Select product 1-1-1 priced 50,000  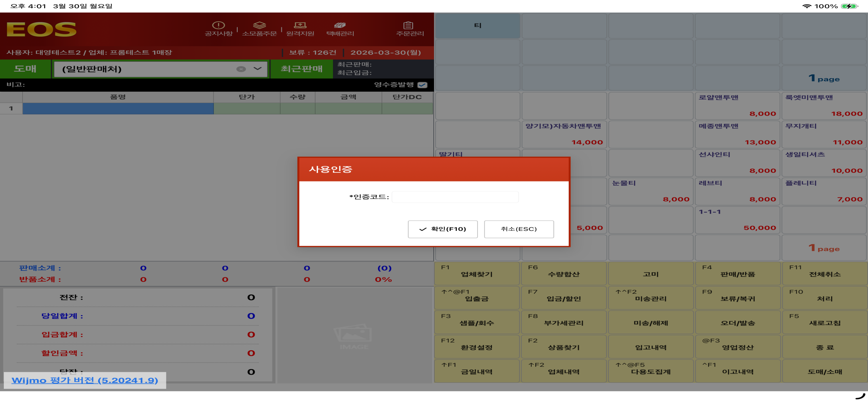[737, 221]
